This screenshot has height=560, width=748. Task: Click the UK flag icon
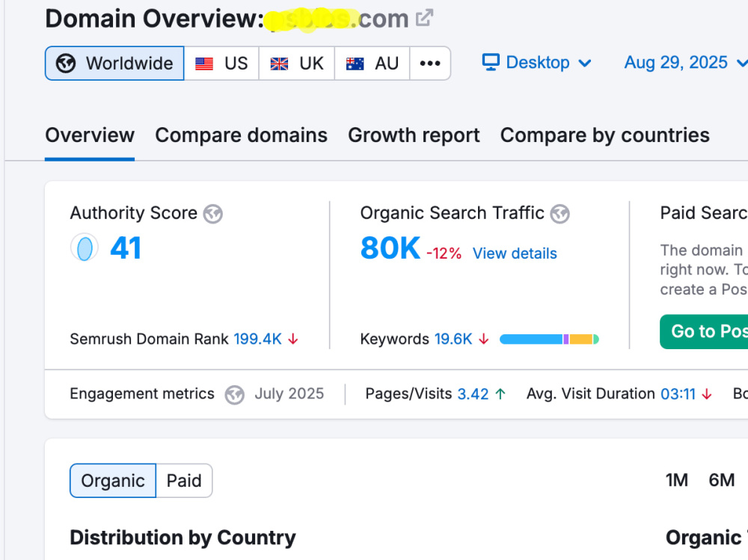[x=279, y=64]
